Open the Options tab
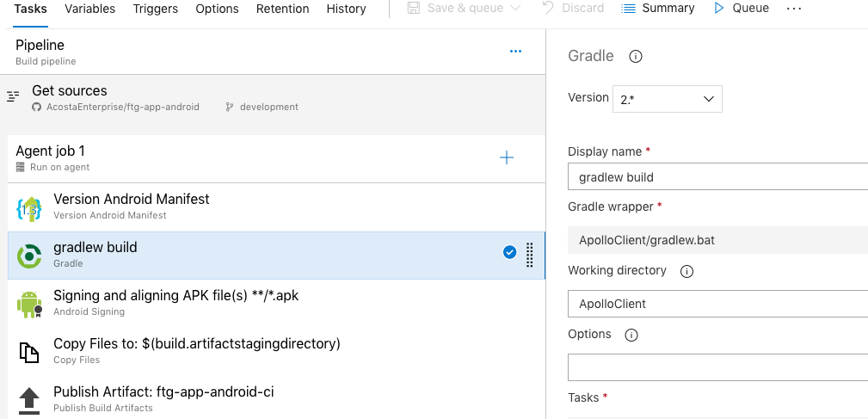Viewport: 868px width, 419px height. (x=217, y=9)
